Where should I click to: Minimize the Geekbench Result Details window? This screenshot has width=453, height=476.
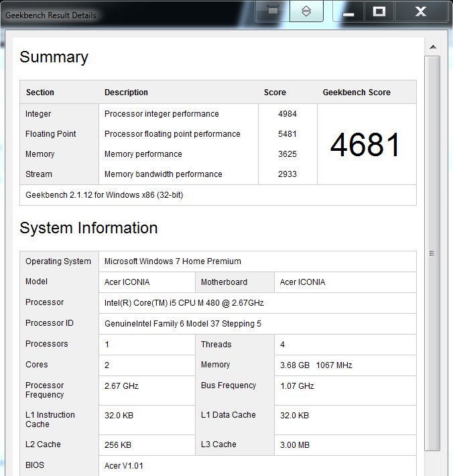(x=348, y=12)
